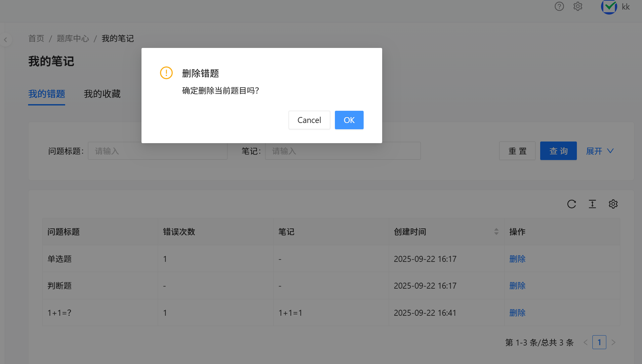Click the warning icon in dialog
The width and height of the screenshot is (642, 364).
click(x=166, y=73)
